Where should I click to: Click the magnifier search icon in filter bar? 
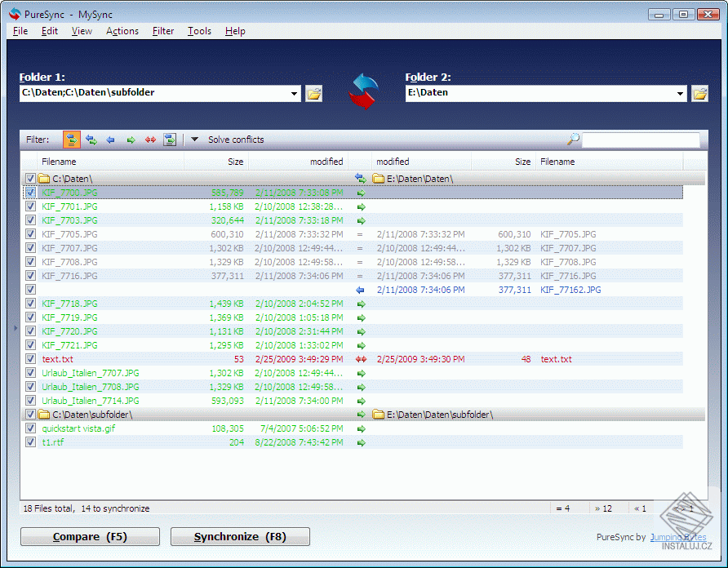pyautogui.click(x=573, y=140)
